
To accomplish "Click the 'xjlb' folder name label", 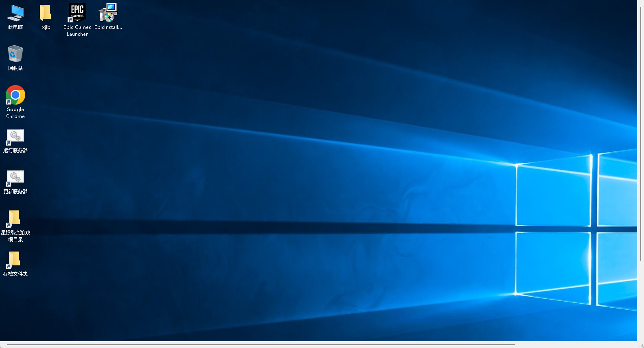I will pyautogui.click(x=46, y=27).
